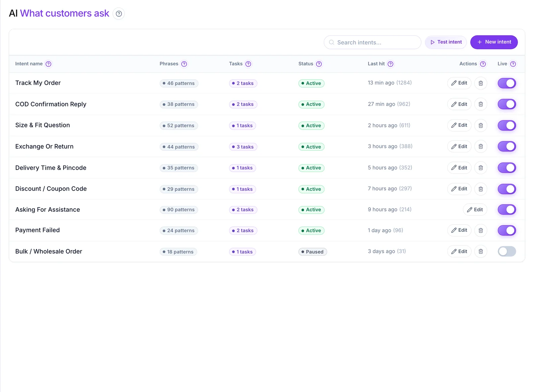Delete the Payment Failed intent
Viewport: 534px width, 392px height.
[x=481, y=230]
